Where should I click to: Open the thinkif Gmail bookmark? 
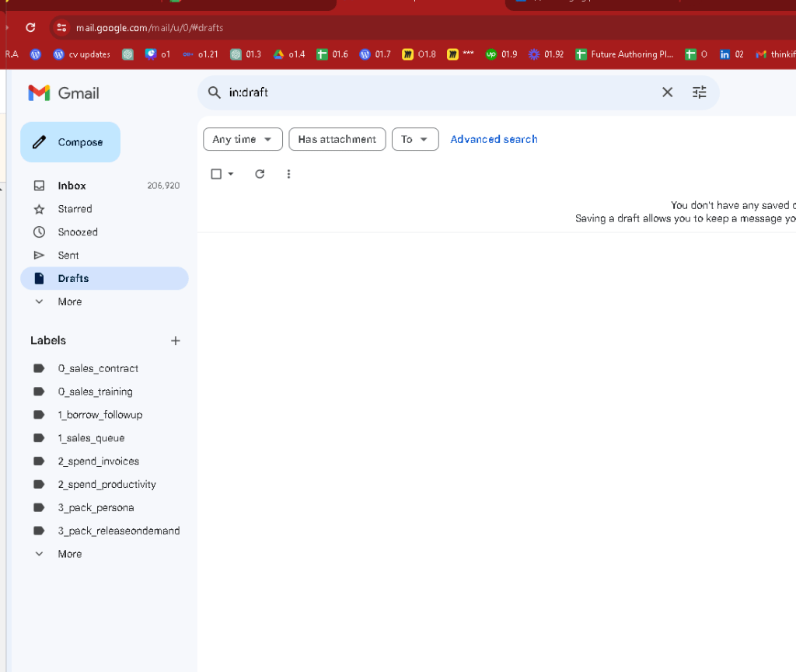pyautogui.click(x=775, y=54)
